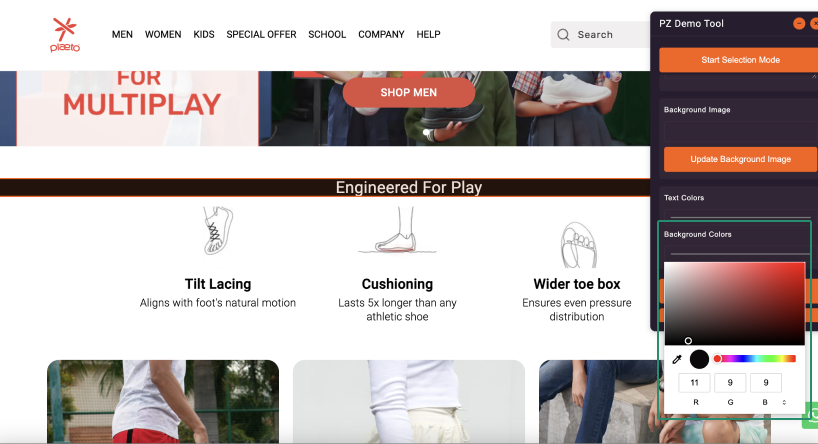Click the R value input field
Viewport: 818px width, 444px height.
click(694, 383)
